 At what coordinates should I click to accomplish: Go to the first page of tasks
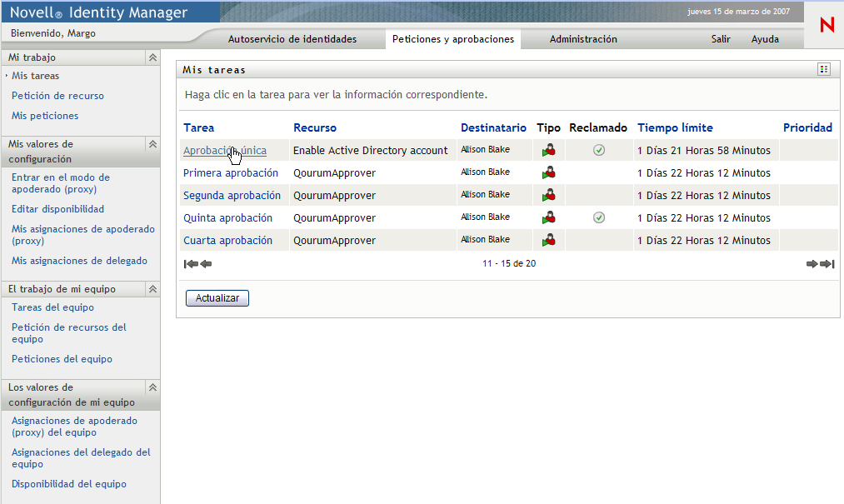point(191,263)
